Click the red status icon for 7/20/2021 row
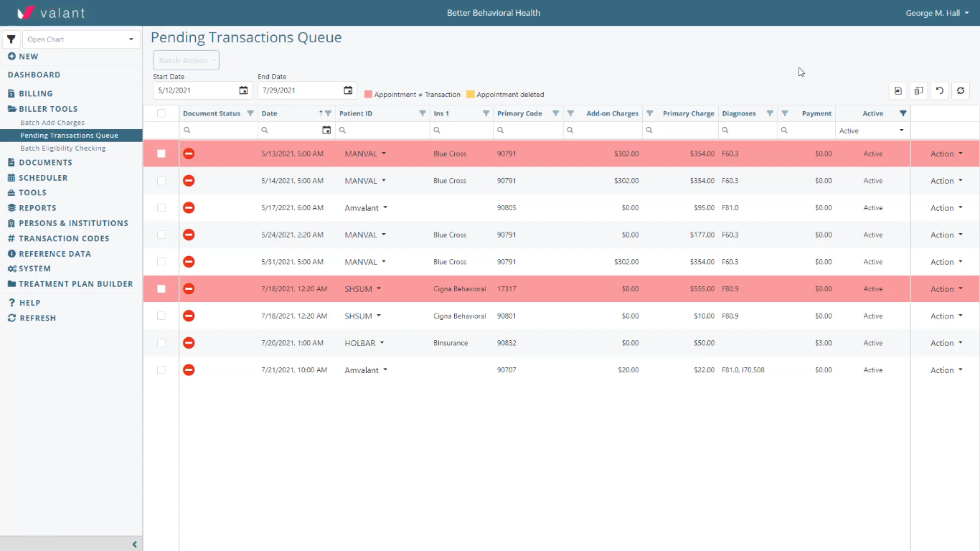 tap(189, 343)
